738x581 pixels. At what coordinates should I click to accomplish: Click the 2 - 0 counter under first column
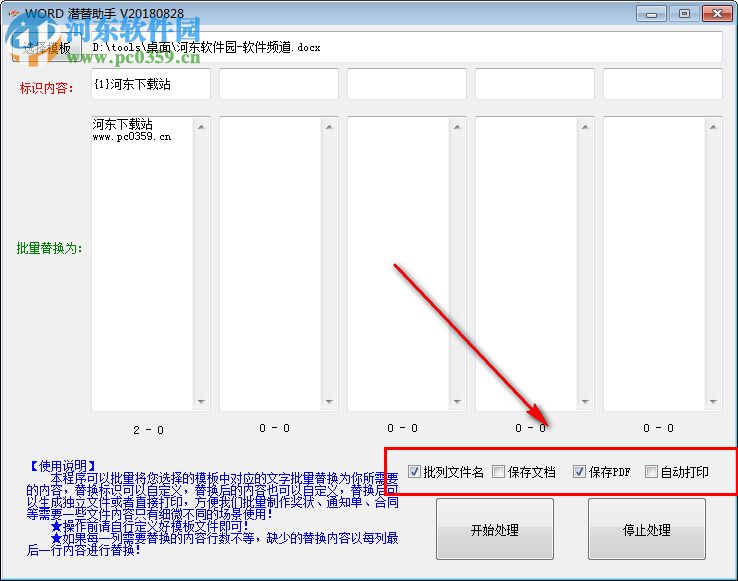point(148,429)
